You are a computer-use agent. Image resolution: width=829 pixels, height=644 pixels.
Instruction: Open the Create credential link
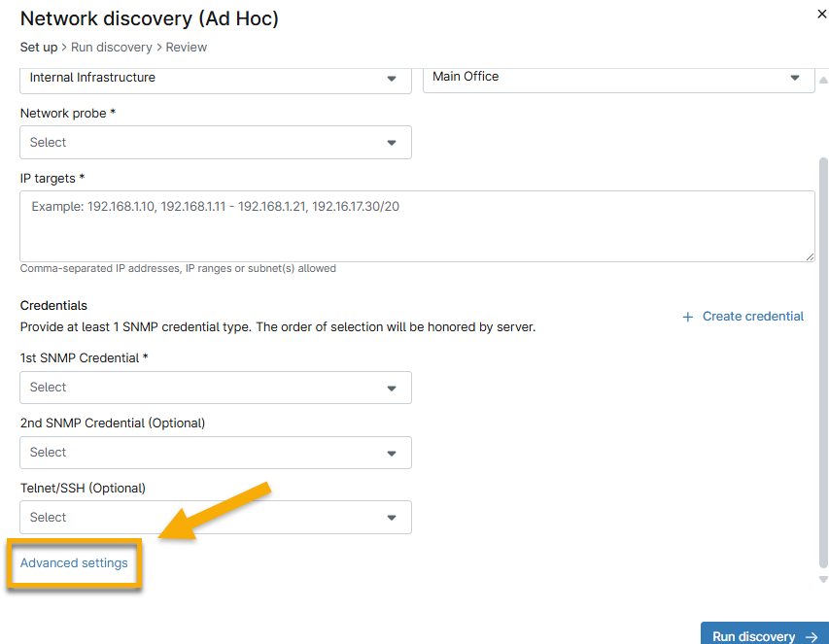point(752,317)
